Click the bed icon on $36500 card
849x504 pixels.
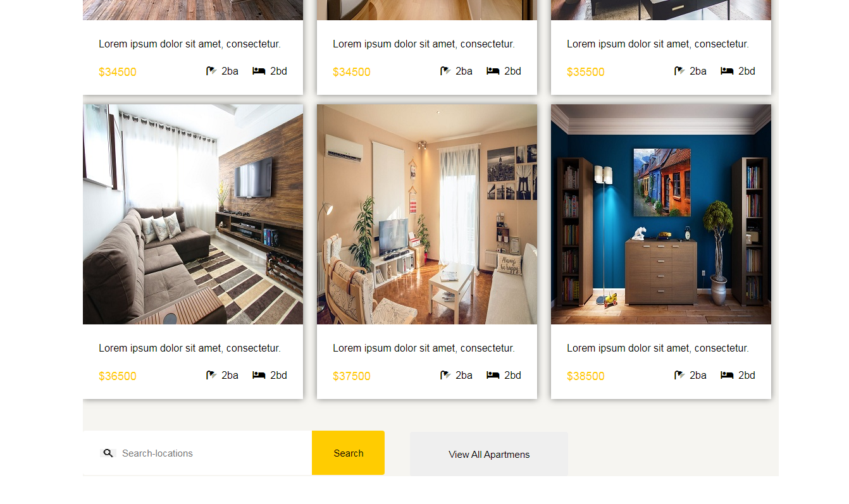[x=259, y=375]
